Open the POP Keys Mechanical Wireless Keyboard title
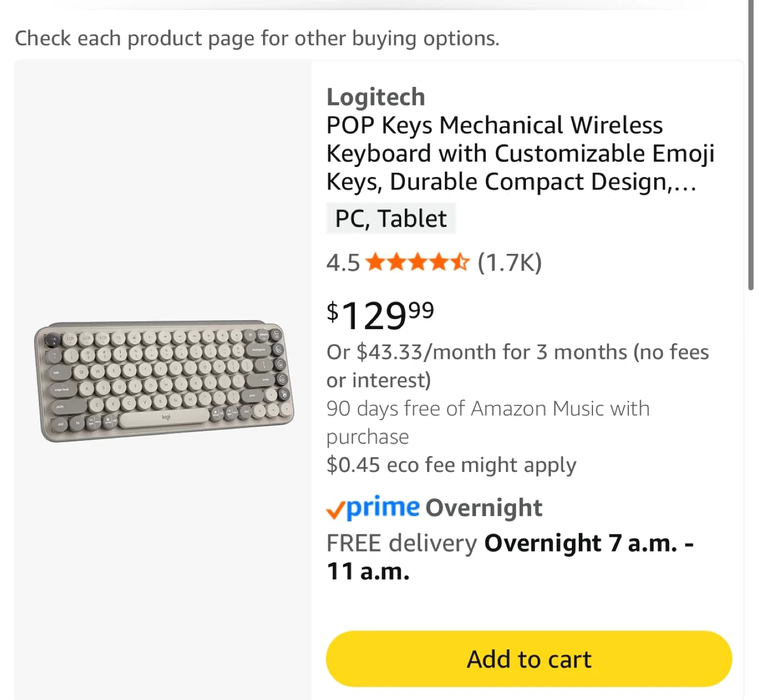 pos(520,153)
